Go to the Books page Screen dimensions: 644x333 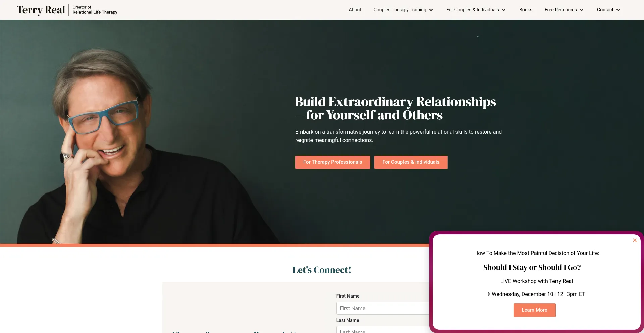526,10
